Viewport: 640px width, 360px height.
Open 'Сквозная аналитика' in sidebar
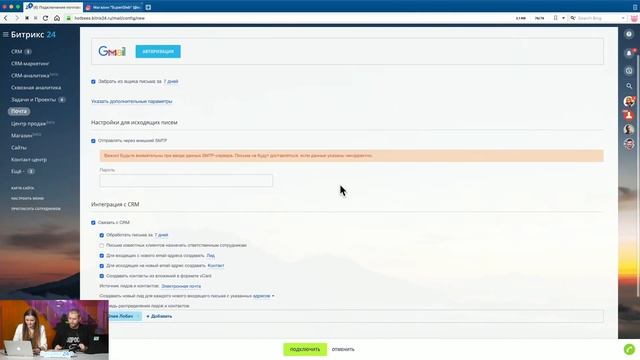tap(36, 87)
